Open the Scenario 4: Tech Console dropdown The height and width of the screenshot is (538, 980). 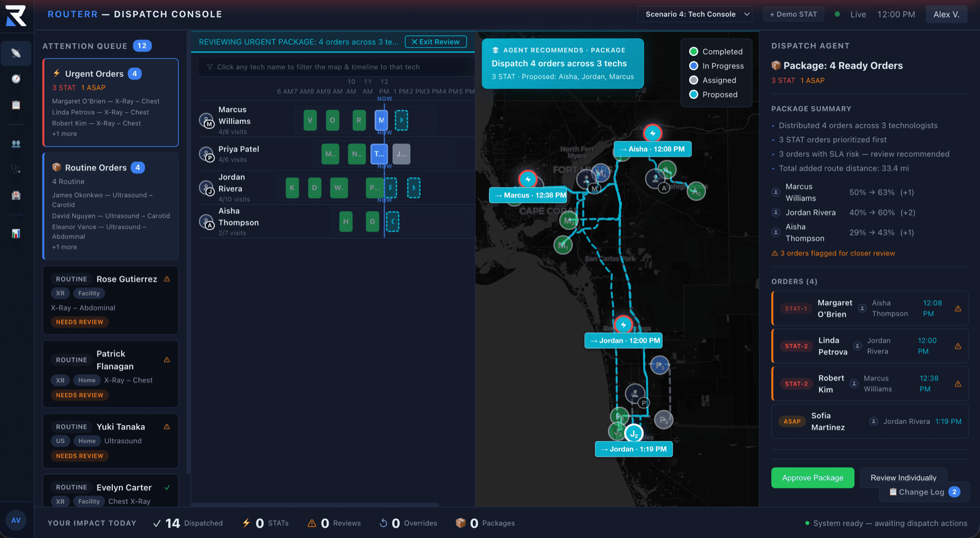pyautogui.click(x=694, y=14)
